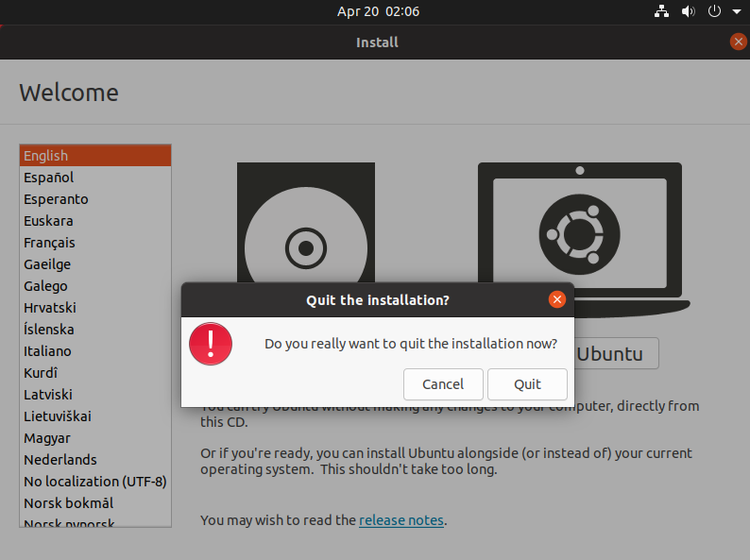Viewport: 750px width, 560px height.
Task: Select Gaeilge in the language list
Action: 95,264
